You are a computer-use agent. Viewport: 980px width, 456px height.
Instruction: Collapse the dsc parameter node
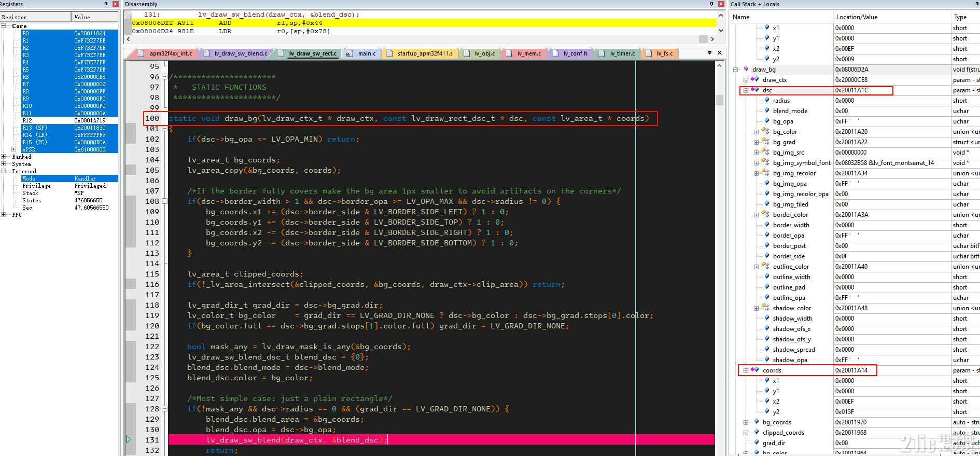click(x=746, y=90)
